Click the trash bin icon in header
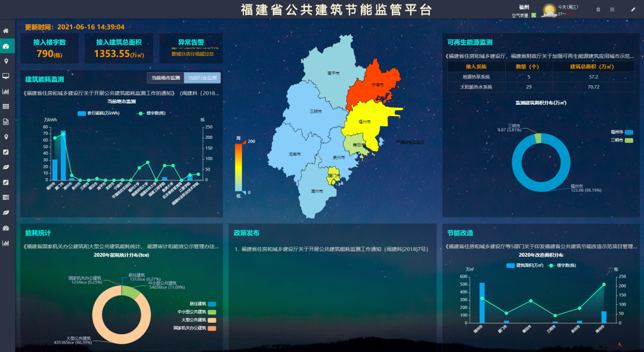Screen dimensions: 644x352 (599, 10)
